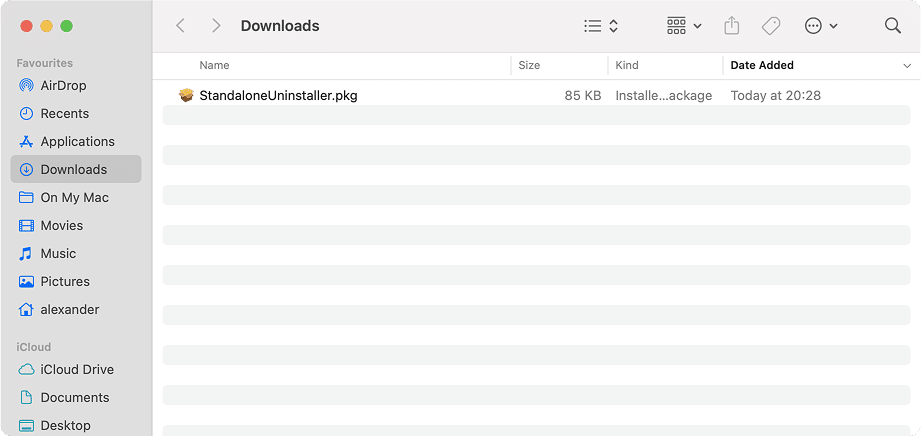Open Recents in the sidebar
The width and height of the screenshot is (921, 436).
point(76,113)
